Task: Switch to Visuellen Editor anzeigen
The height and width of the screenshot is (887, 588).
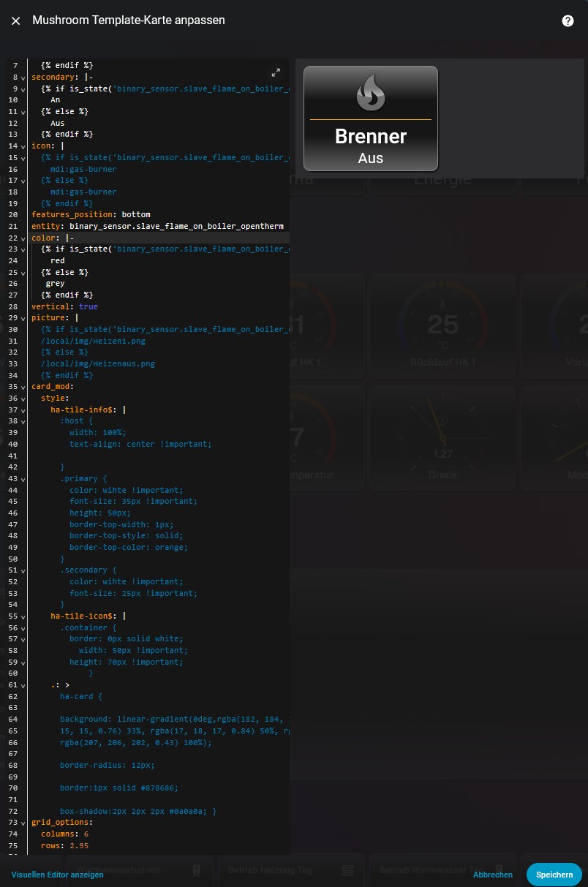Action: pyautogui.click(x=57, y=875)
